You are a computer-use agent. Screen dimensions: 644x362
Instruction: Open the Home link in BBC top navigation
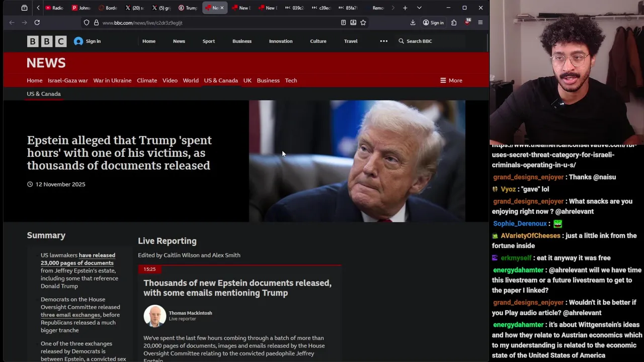[x=149, y=41]
